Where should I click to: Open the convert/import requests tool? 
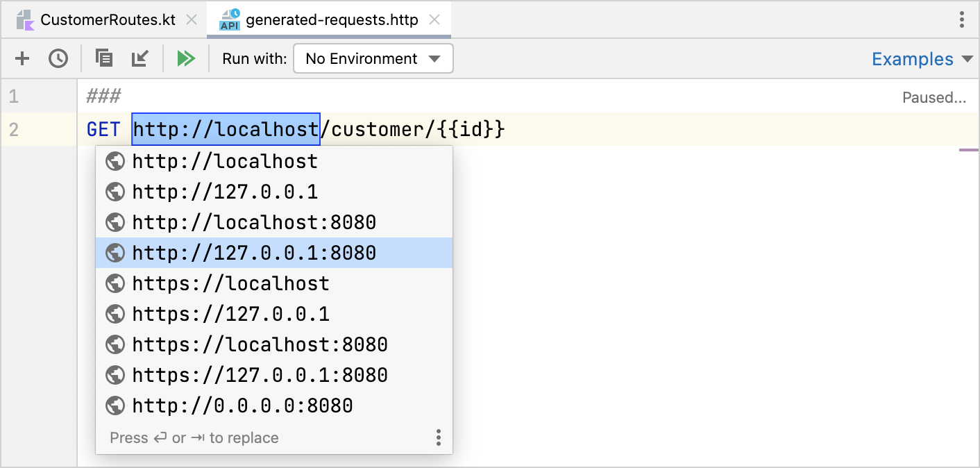[x=140, y=58]
